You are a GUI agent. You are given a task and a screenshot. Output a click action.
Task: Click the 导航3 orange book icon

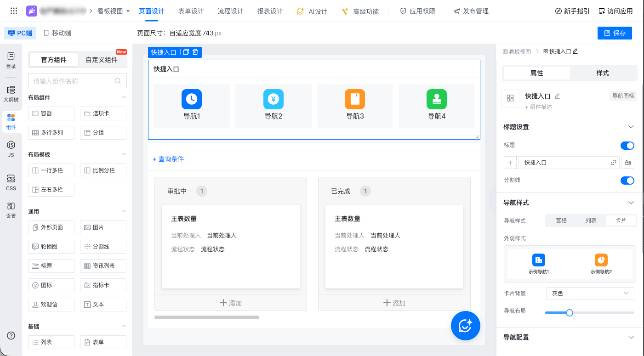click(355, 99)
